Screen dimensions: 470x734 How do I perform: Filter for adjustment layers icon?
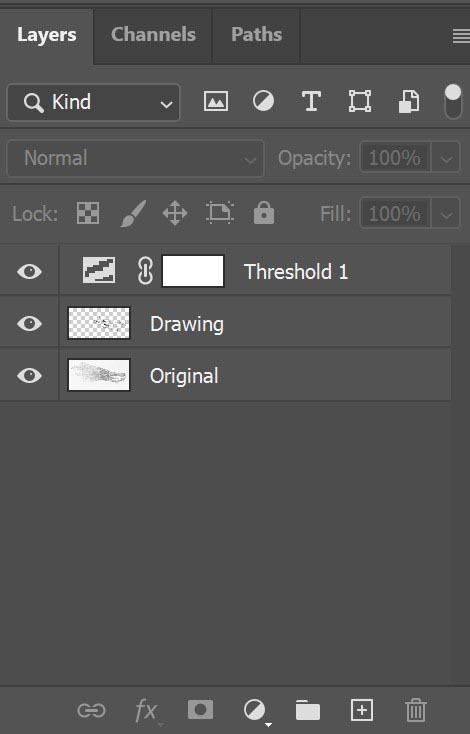point(264,101)
